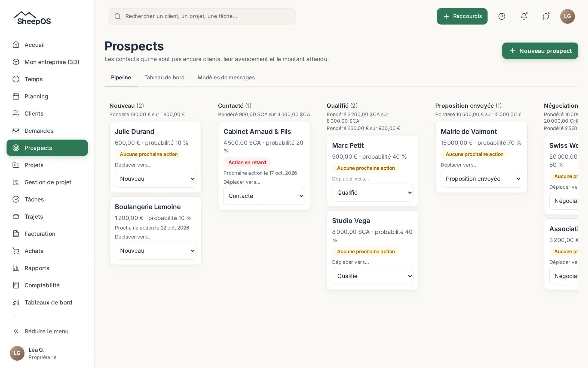Click the Nouveau prospect button
This screenshot has width=588, height=368.
[x=540, y=51]
